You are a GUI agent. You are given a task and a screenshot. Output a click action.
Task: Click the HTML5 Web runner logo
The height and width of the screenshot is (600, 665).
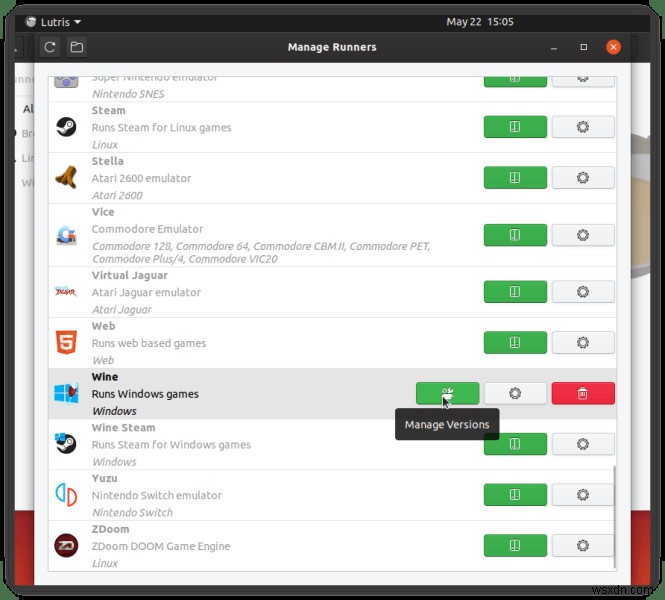[x=66, y=342]
